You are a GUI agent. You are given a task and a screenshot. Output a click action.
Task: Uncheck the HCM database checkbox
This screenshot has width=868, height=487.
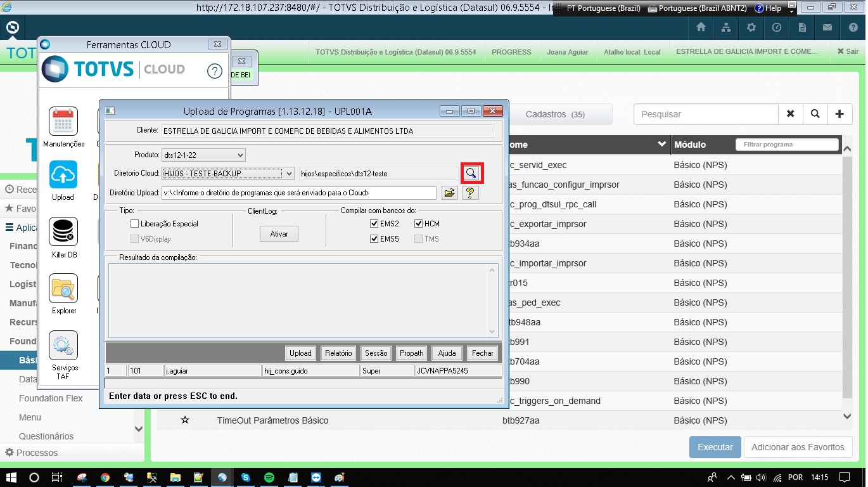419,224
